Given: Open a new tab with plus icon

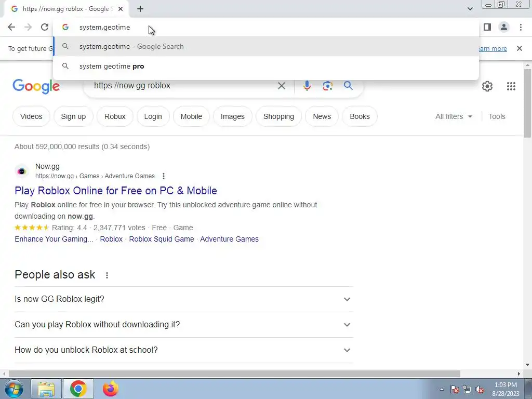Looking at the screenshot, I should [x=140, y=9].
